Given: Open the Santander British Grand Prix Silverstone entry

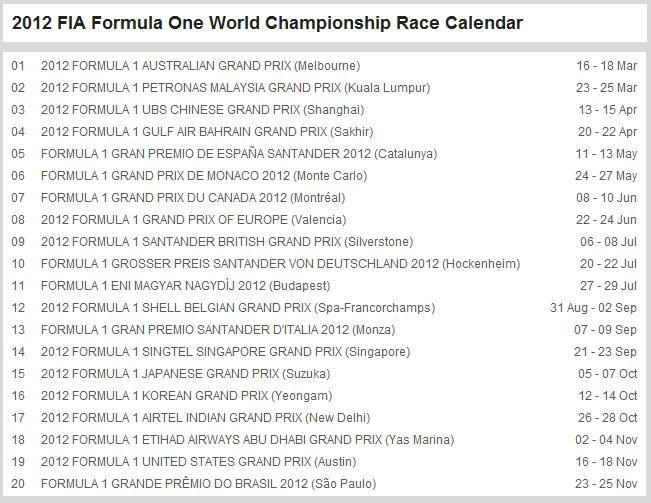Looking at the screenshot, I should tap(227, 242).
